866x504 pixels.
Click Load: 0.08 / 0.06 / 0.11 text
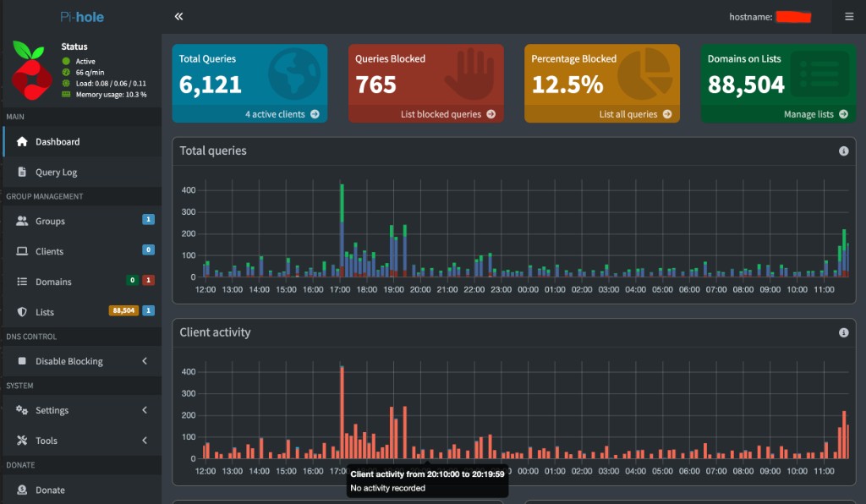click(x=111, y=84)
